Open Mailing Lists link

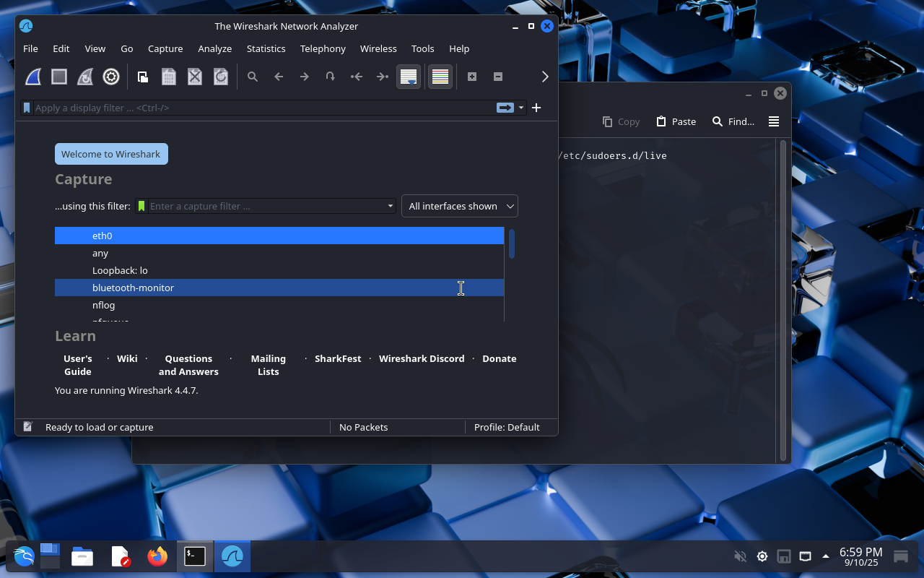point(269,365)
